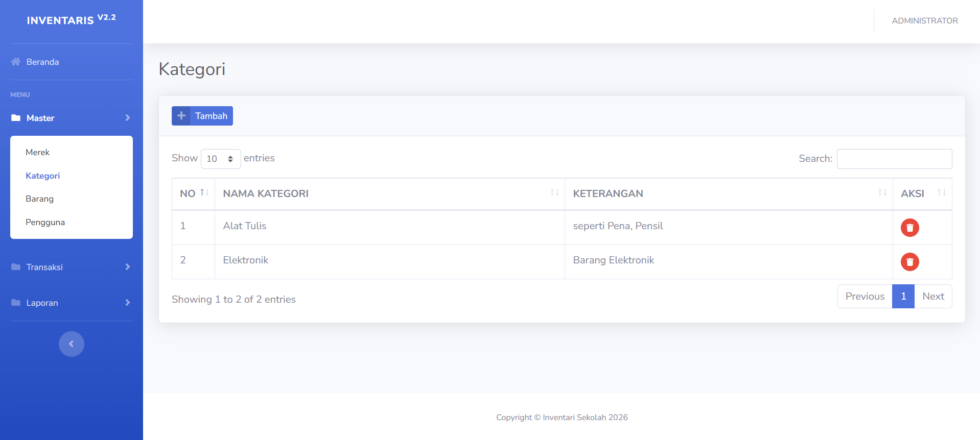Open the entries per page dropdown
This screenshot has height=440, width=980.
coord(221,159)
